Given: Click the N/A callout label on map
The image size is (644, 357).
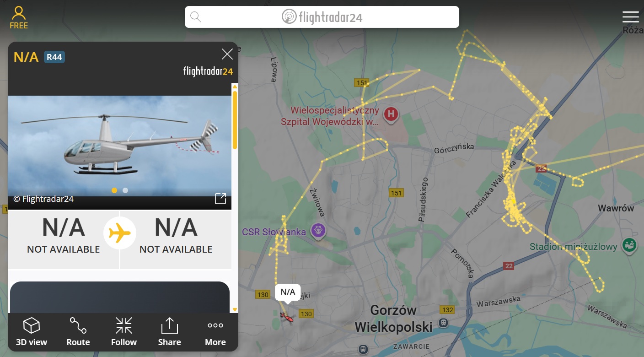Looking at the screenshot, I should 288,292.
